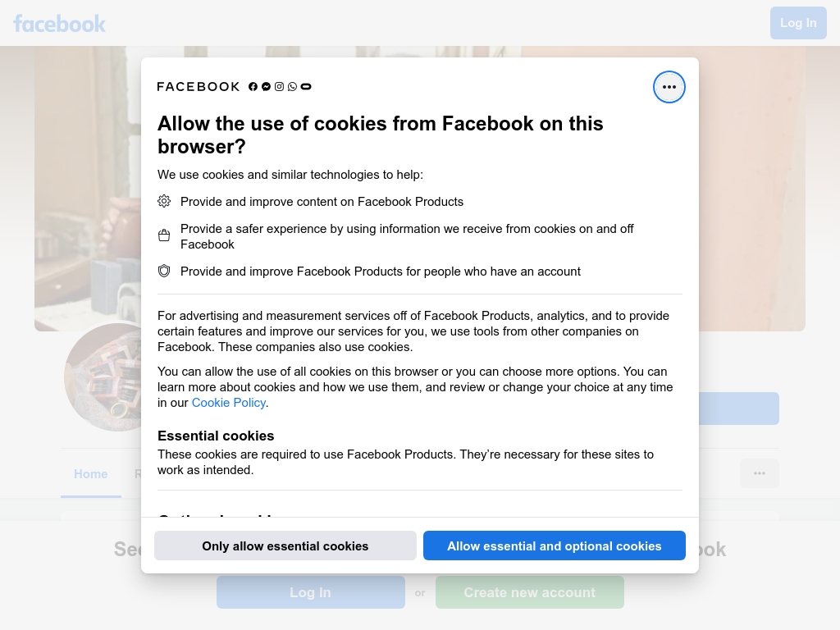Click the shopping bag icon beside safer experience
This screenshot has width=840, height=630.
pyautogui.click(x=164, y=235)
